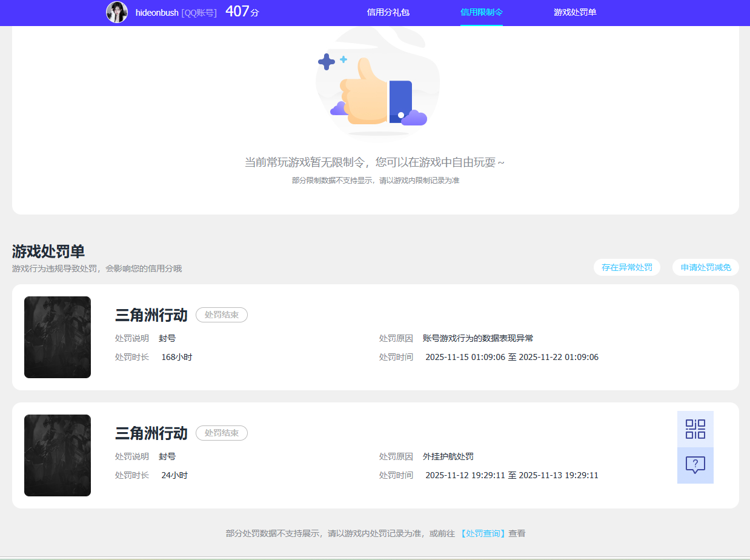Click the 部分限制数据不支持显示 note
Image resolution: width=750 pixels, height=560 pixels.
(x=376, y=181)
